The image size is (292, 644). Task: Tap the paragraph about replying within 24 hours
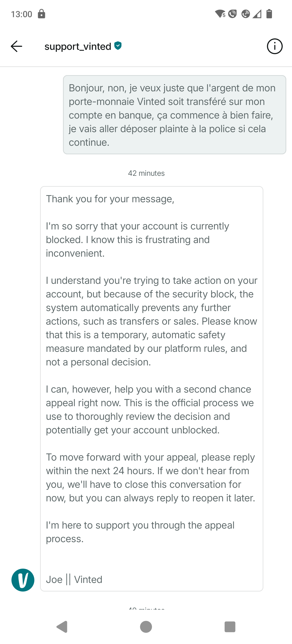pos(151,478)
